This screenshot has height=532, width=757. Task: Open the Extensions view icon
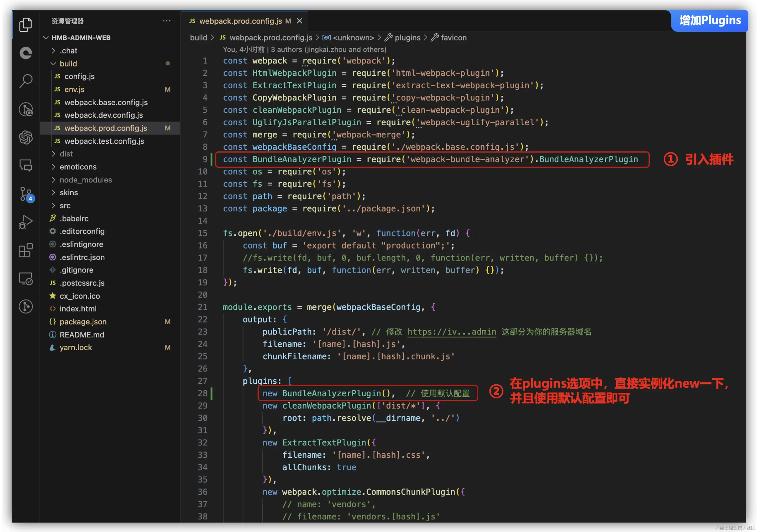[25, 250]
